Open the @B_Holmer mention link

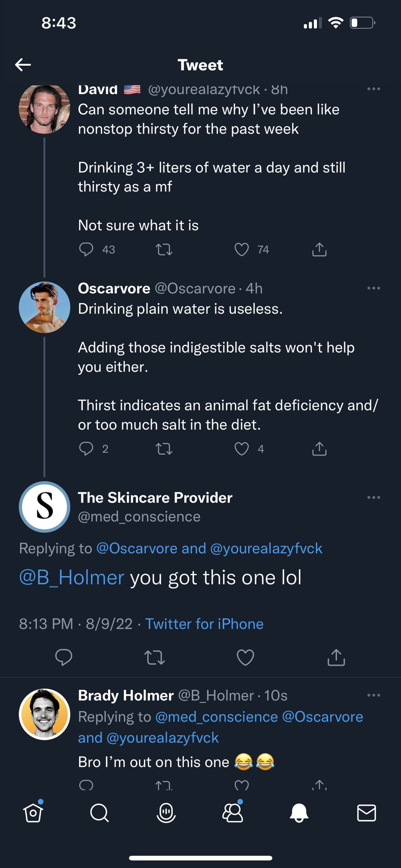pos(72,578)
